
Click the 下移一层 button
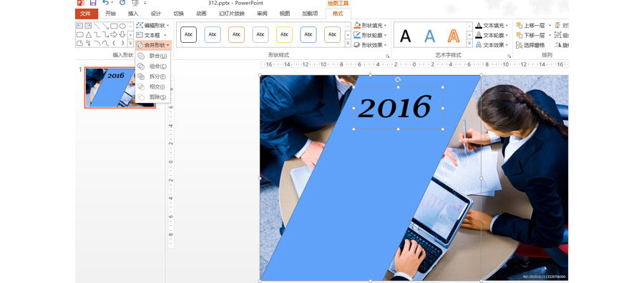pyautogui.click(x=530, y=35)
